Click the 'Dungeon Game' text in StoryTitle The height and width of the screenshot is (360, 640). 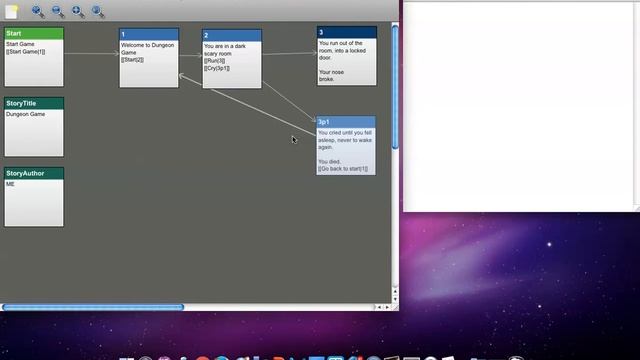[25, 114]
